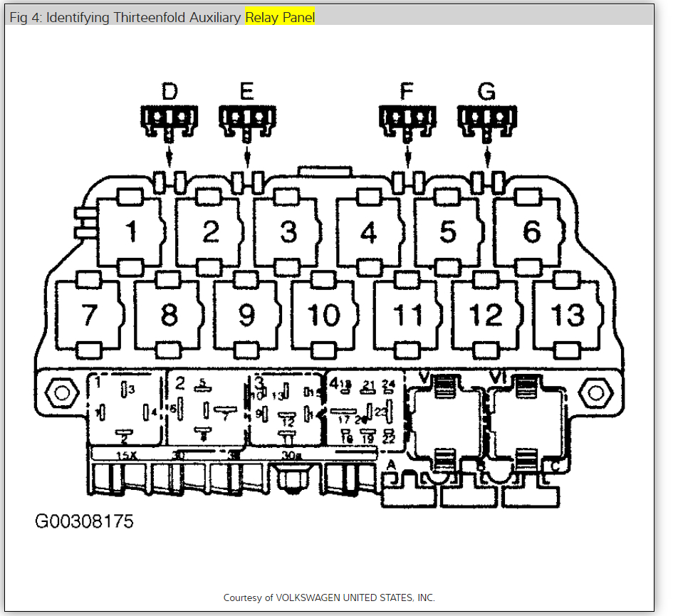Image resolution: width=678 pixels, height=616 pixels.
Task: Click the G00308175 reference label
Action: pyautogui.click(x=85, y=521)
